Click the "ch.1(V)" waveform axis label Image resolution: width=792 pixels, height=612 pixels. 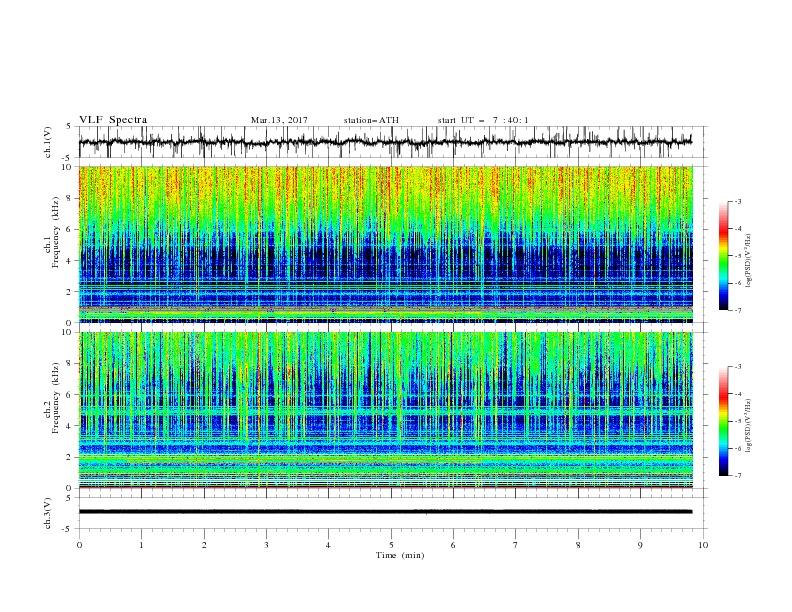pyautogui.click(x=48, y=142)
